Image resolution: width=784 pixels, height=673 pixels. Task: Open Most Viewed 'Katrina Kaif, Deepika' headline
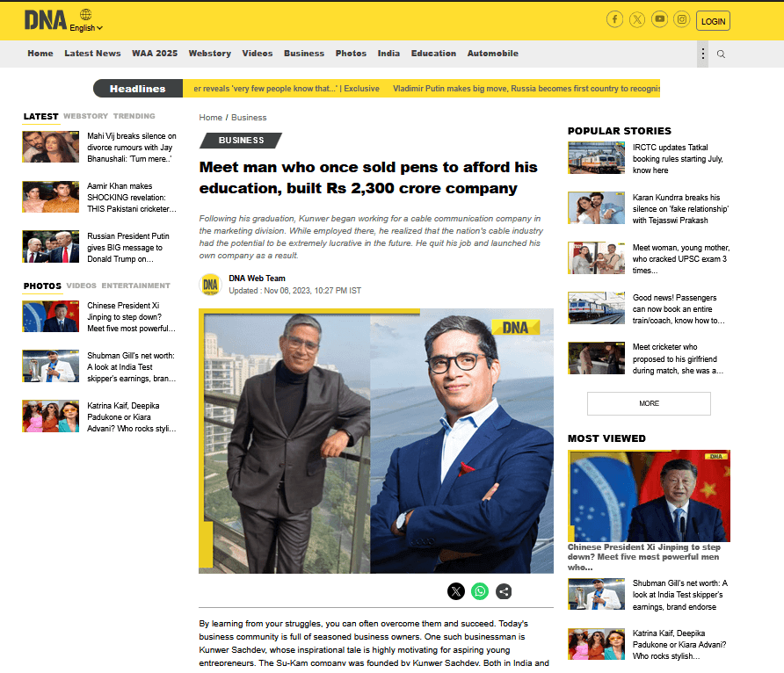[679, 645]
